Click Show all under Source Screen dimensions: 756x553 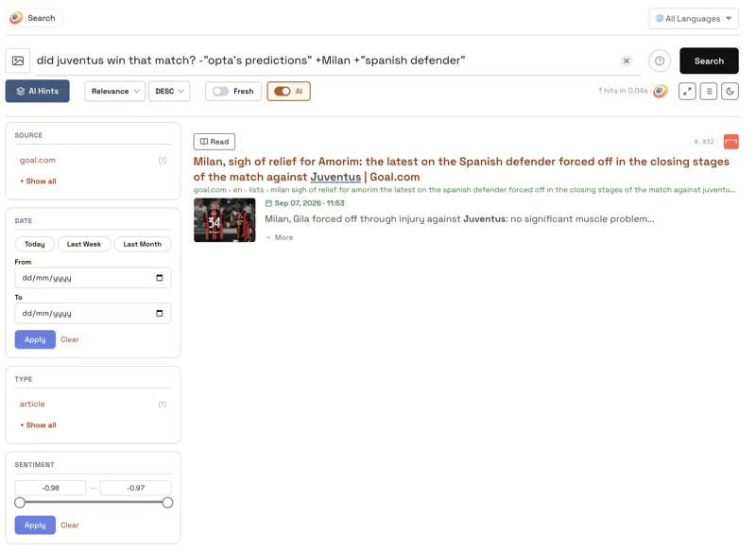coord(38,181)
